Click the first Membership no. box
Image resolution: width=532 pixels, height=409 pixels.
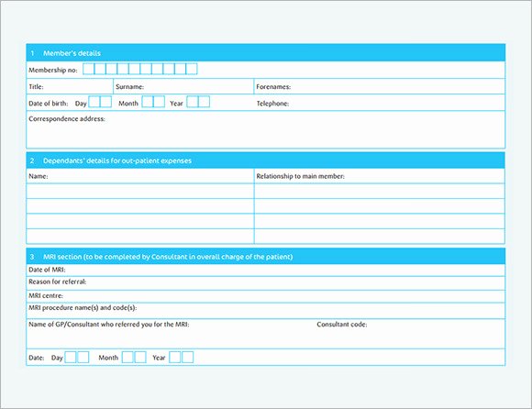(x=88, y=69)
